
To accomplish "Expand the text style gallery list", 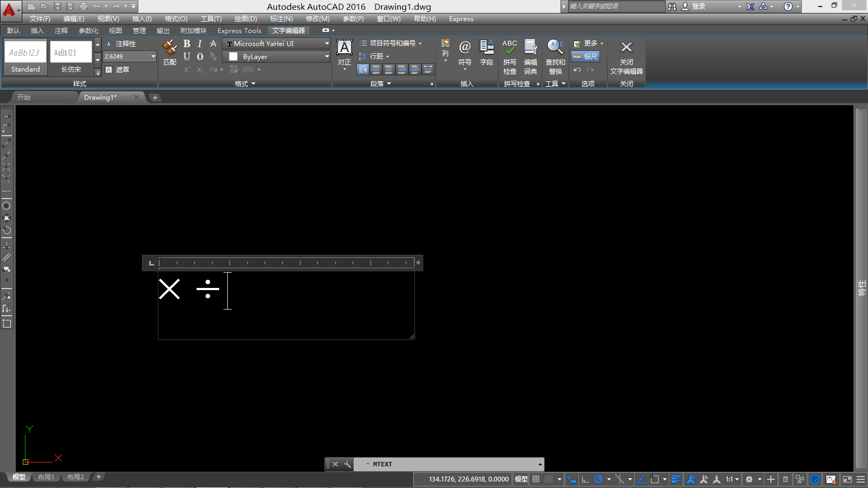I will tap(98, 72).
